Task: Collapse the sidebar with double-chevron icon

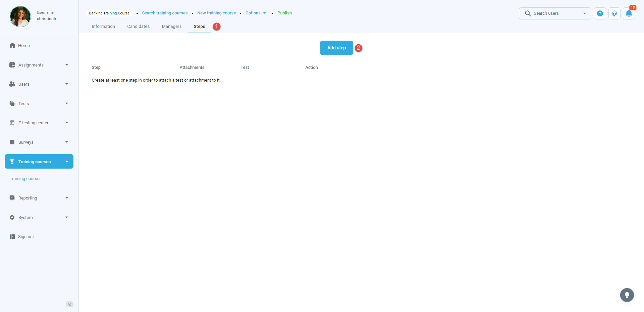Action: pyautogui.click(x=69, y=304)
